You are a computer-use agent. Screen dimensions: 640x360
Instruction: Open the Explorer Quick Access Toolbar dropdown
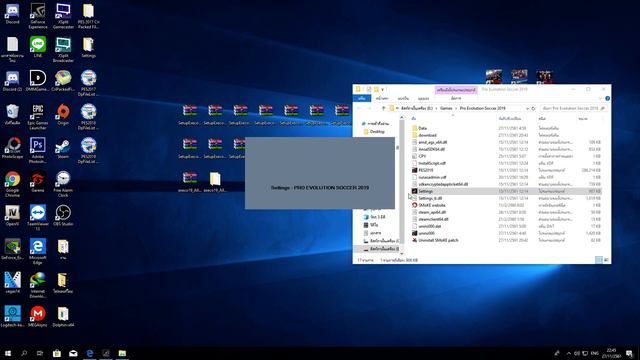(x=383, y=89)
